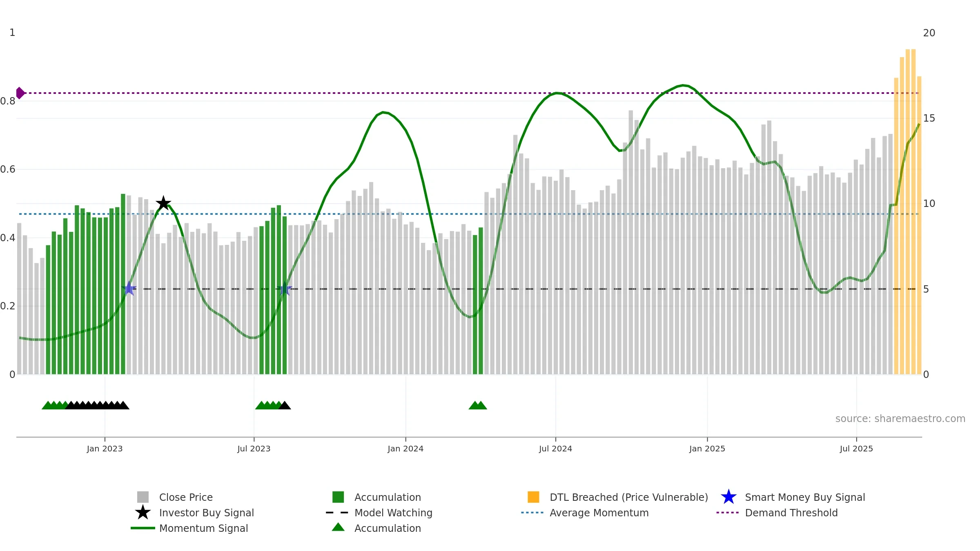The width and height of the screenshot is (980, 551).
Task: Hide the Model Watching dashed line series
Action: (379, 513)
